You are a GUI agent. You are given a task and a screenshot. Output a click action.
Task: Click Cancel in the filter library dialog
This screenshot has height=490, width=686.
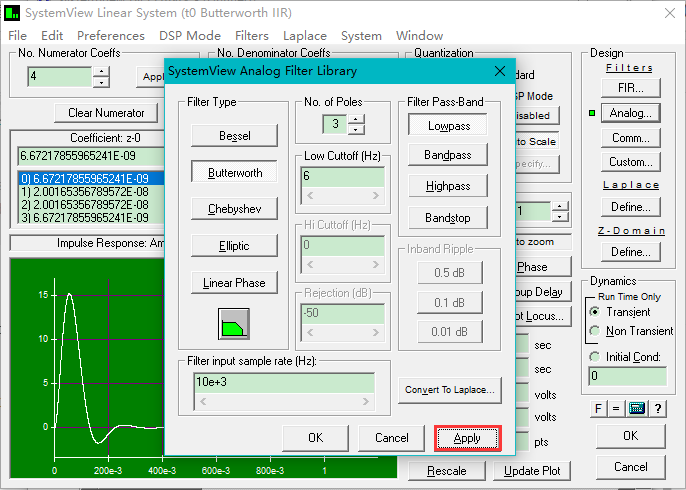point(392,438)
